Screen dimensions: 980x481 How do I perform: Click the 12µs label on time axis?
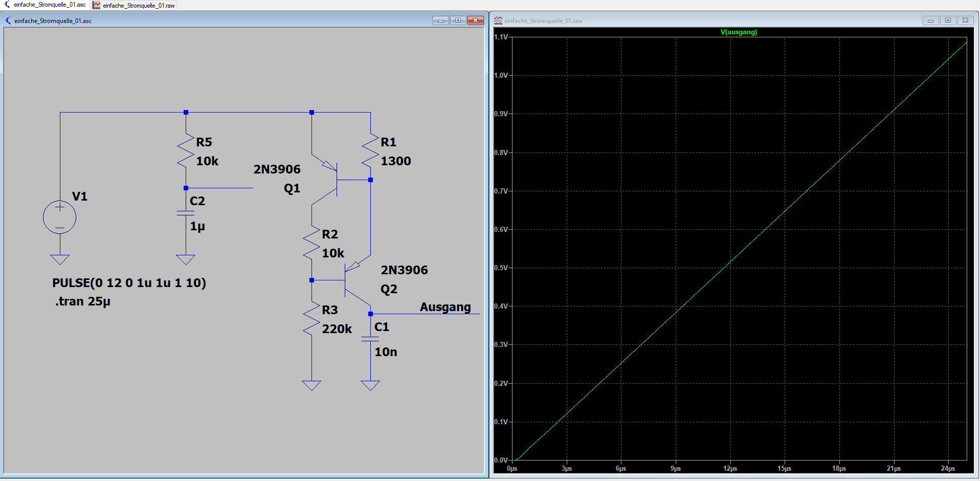pos(730,469)
